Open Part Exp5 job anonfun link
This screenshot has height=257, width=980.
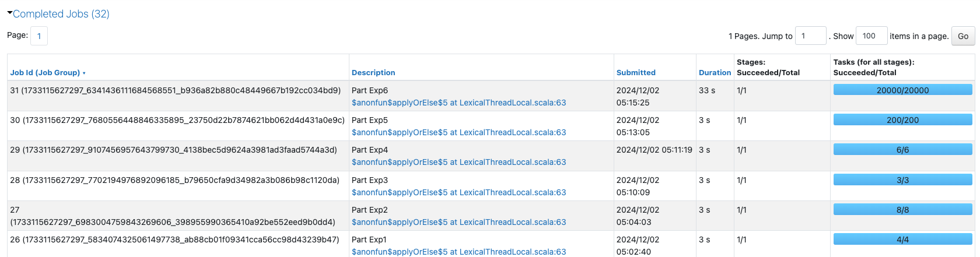tap(459, 132)
